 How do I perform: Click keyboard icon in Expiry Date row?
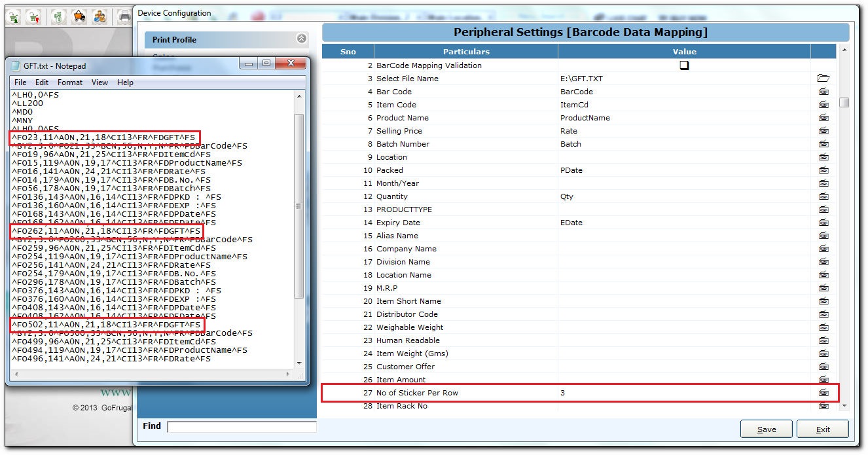(x=823, y=223)
